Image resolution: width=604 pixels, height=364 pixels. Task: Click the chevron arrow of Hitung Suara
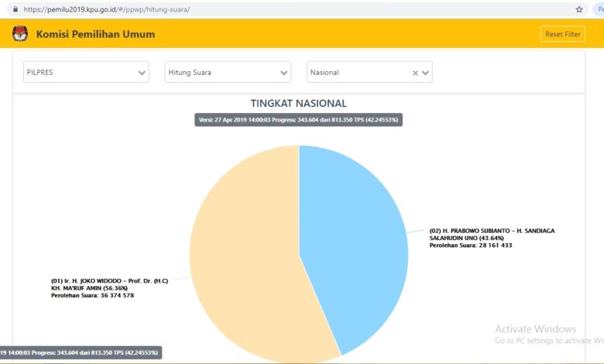[x=284, y=73]
